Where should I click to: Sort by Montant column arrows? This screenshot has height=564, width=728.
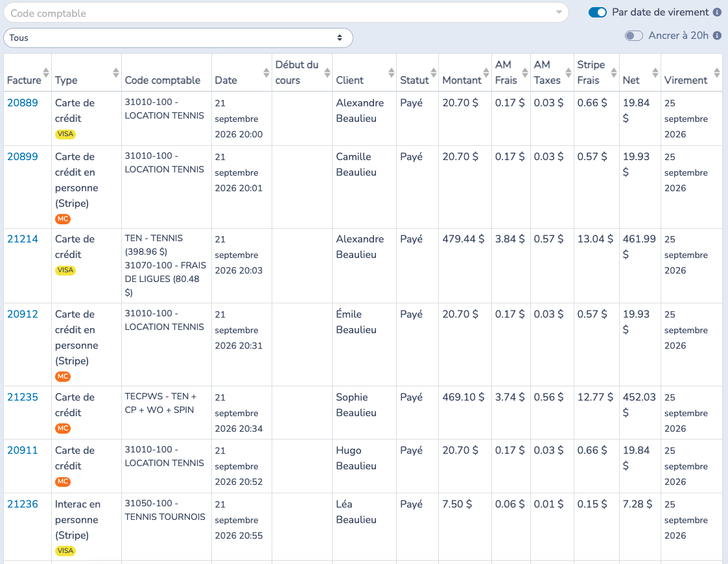click(486, 73)
